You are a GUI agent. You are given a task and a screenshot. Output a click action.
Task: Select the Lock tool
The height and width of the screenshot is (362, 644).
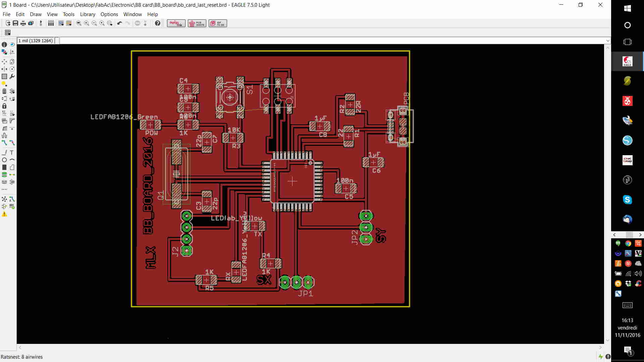click(4, 106)
